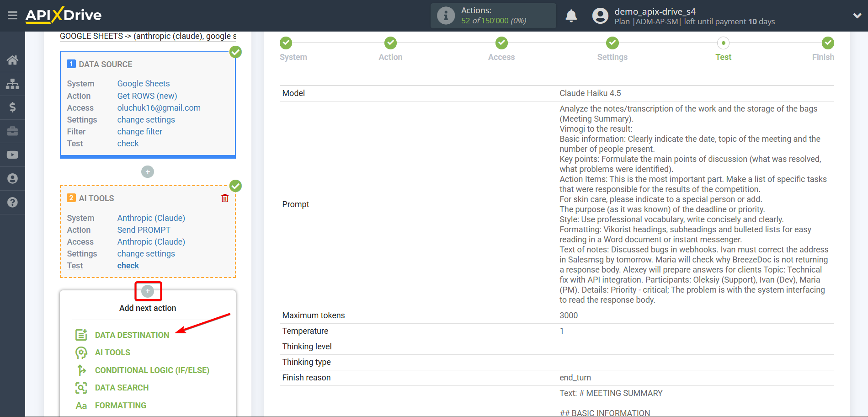This screenshot has width=868, height=417.
Task: Delete the AI Tools block with trash icon
Action: (x=225, y=198)
